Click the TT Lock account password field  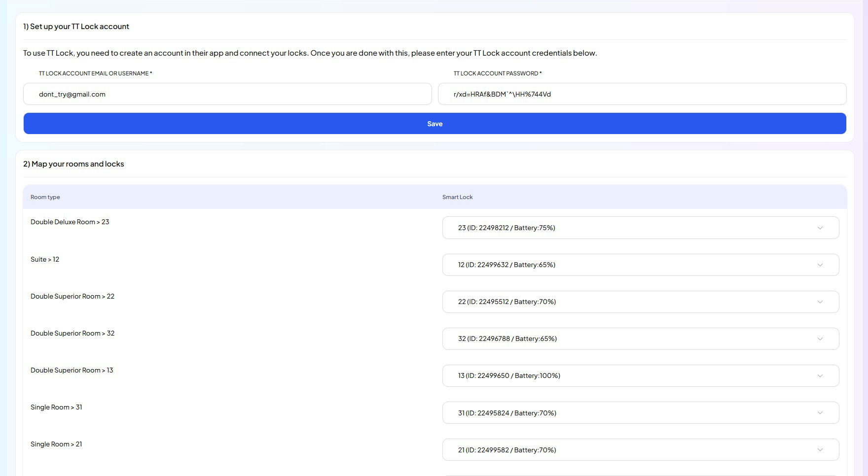[642, 94]
